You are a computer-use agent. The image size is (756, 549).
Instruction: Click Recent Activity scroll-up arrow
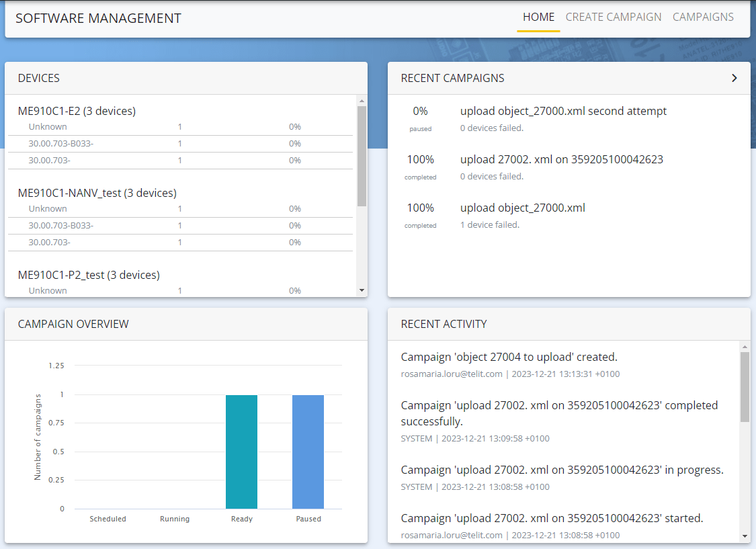pyautogui.click(x=745, y=347)
